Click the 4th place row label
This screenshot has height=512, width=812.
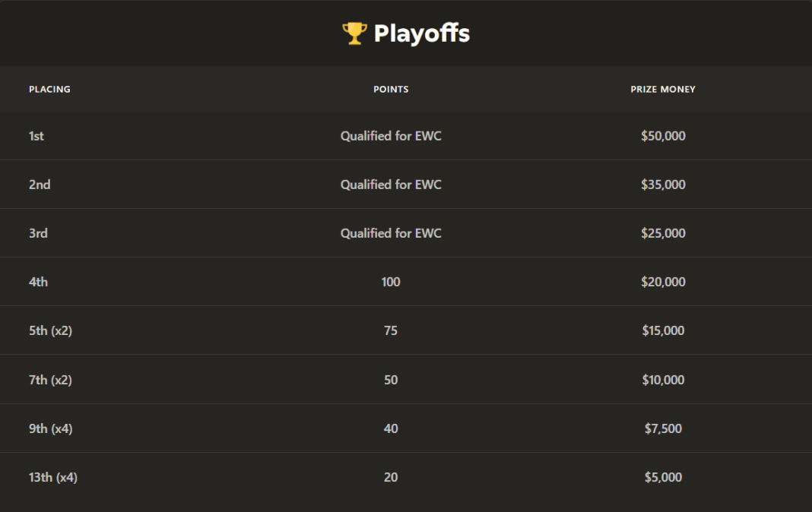pyautogui.click(x=38, y=282)
